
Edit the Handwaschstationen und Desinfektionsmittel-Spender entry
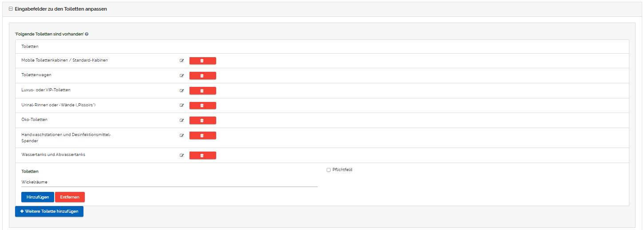[182, 135]
